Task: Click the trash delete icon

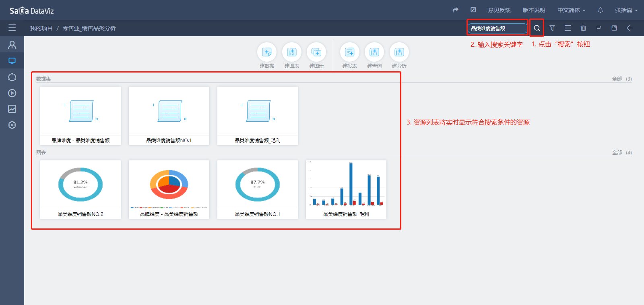Action: [583, 28]
